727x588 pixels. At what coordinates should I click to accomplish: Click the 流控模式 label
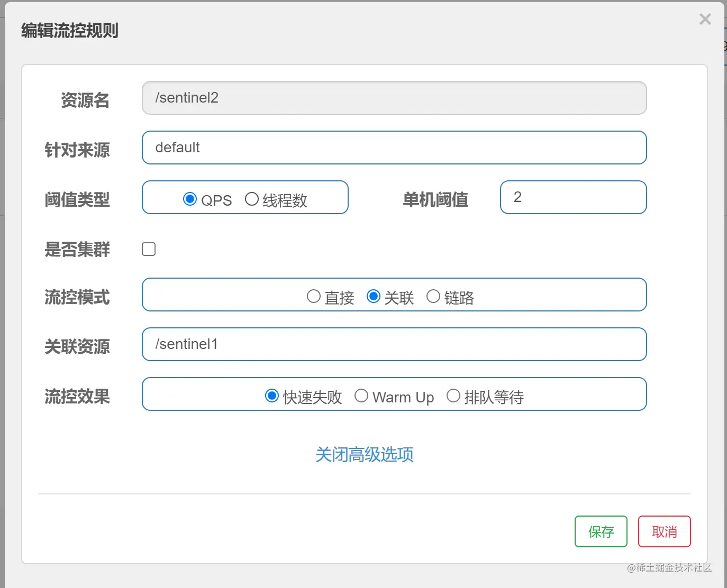77,297
